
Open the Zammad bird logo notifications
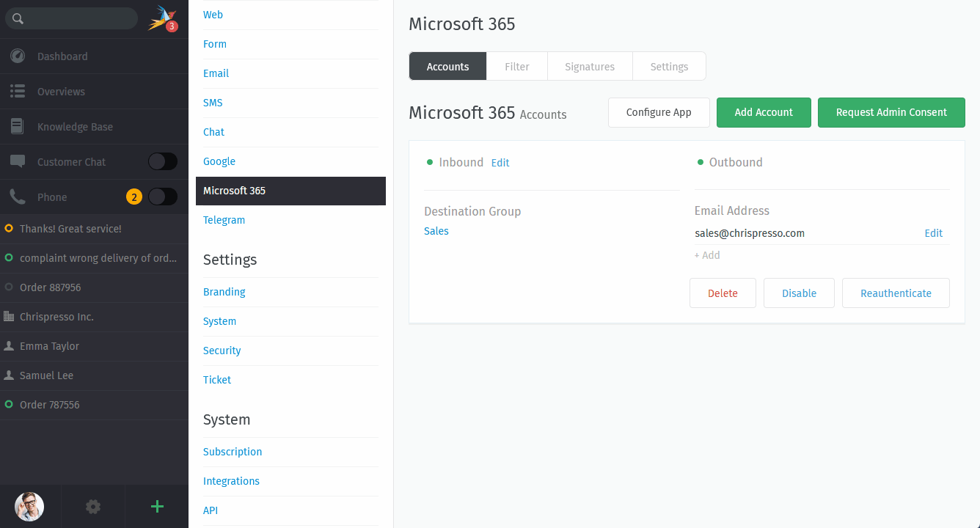click(162, 18)
